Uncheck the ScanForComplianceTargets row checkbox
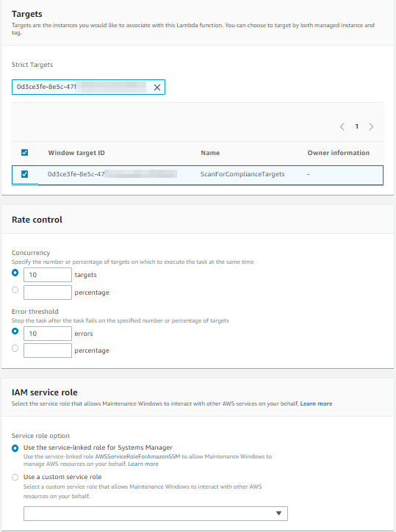 pos(24,174)
